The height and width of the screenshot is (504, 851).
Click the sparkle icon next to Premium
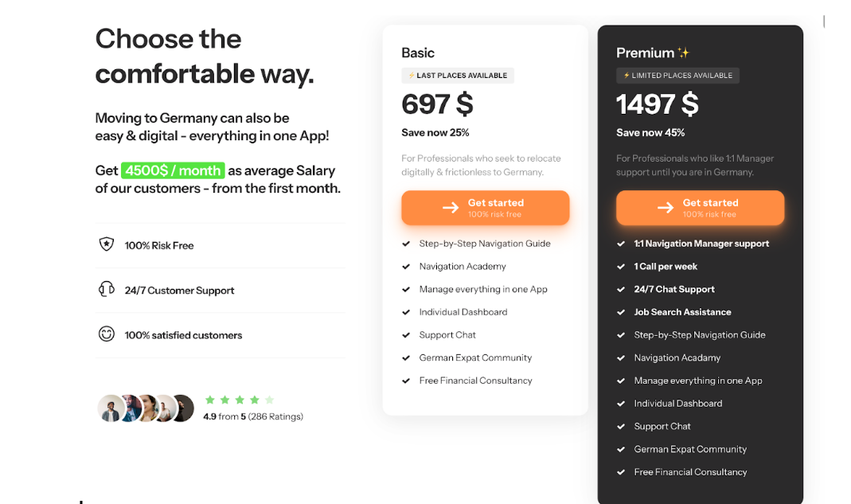[x=683, y=53]
